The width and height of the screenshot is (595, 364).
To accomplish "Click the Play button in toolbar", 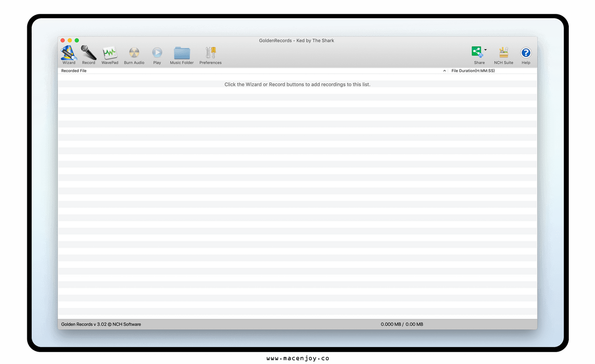I will (157, 54).
